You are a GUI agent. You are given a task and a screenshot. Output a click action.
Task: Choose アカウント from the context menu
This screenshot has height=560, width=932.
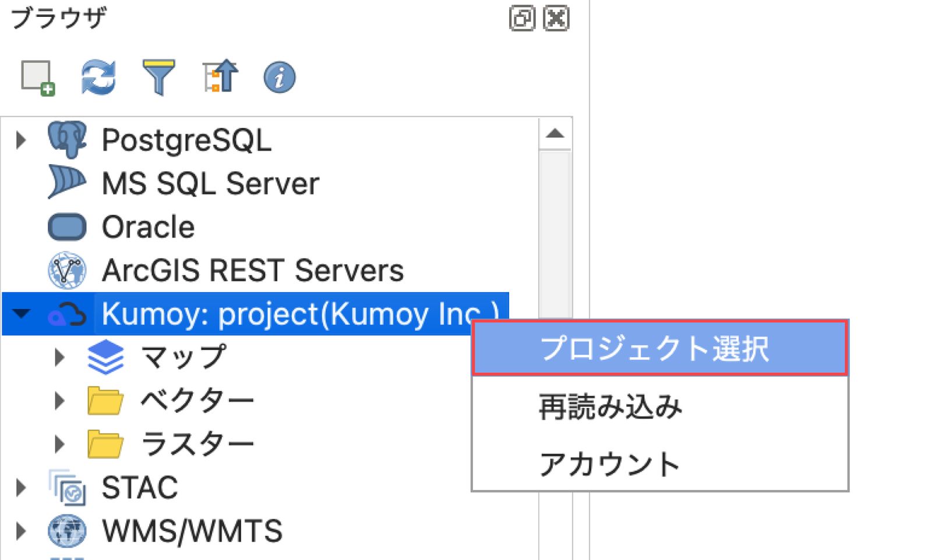point(659,464)
